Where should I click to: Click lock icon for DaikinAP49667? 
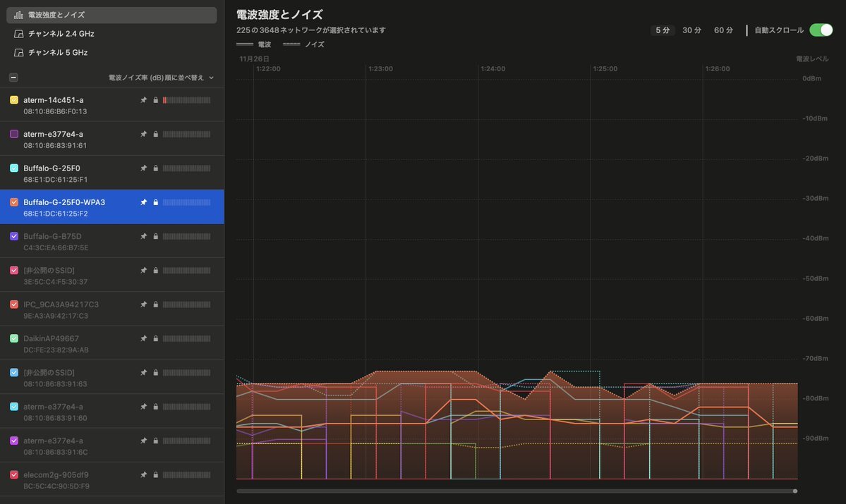155,338
